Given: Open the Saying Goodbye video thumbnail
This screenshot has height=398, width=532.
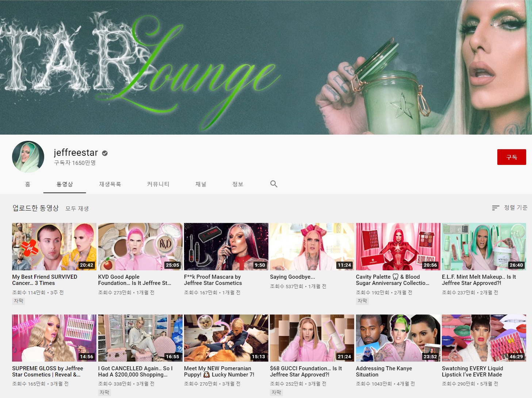Looking at the screenshot, I should pyautogui.click(x=312, y=247).
